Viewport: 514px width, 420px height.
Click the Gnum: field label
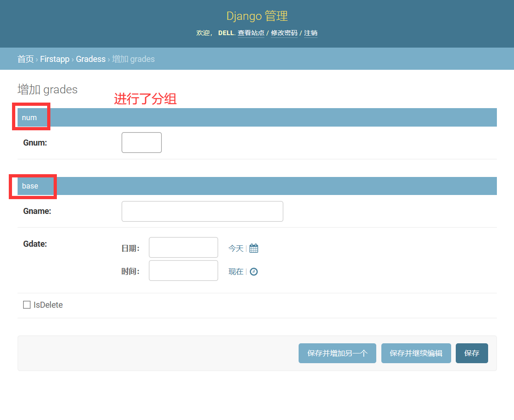pyautogui.click(x=35, y=143)
